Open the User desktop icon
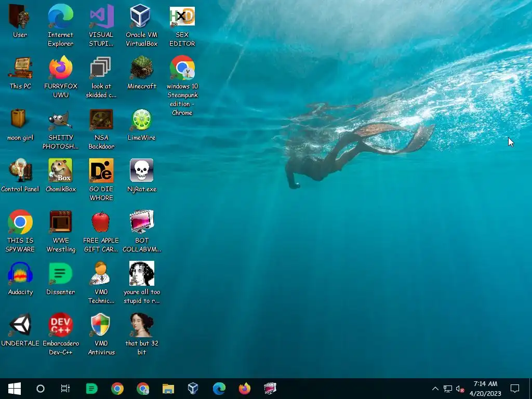Viewport: 532px width, 399px height. (x=20, y=21)
